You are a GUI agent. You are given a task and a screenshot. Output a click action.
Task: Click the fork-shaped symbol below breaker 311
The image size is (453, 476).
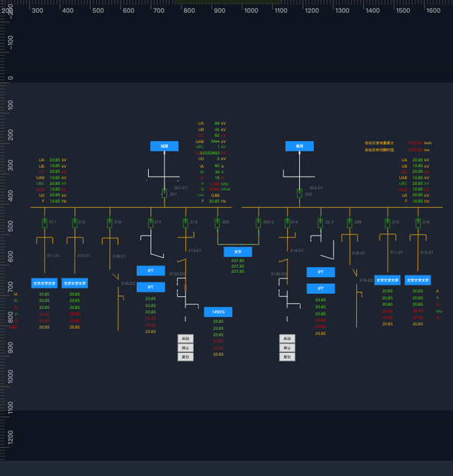click(45, 240)
